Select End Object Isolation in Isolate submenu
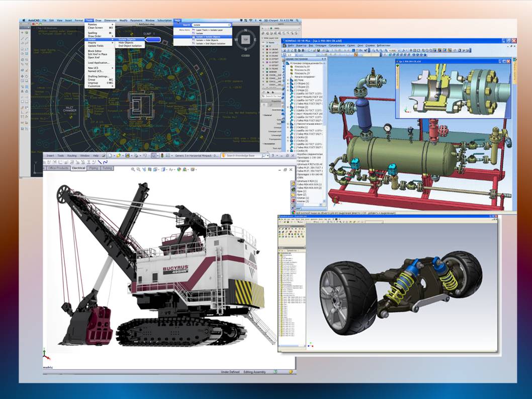 (130, 46)
